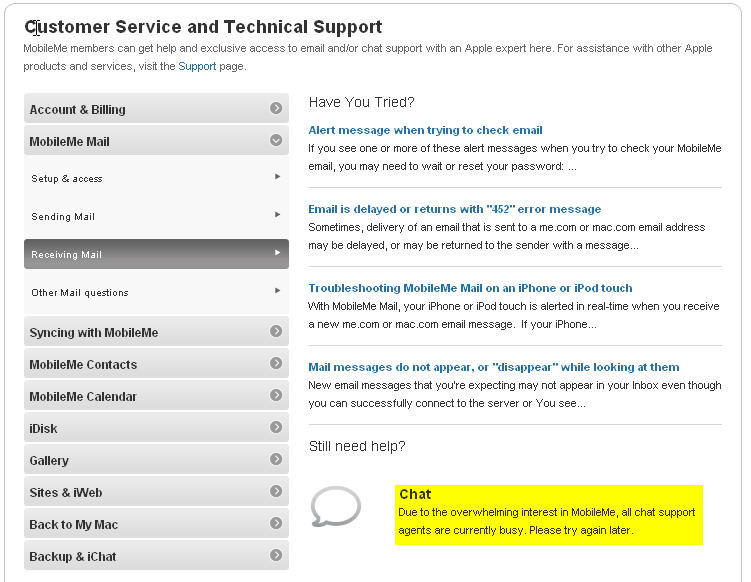751x582 pixels.
Task: Click the Customer Service and Technical Support title
Action: [204, 27]
